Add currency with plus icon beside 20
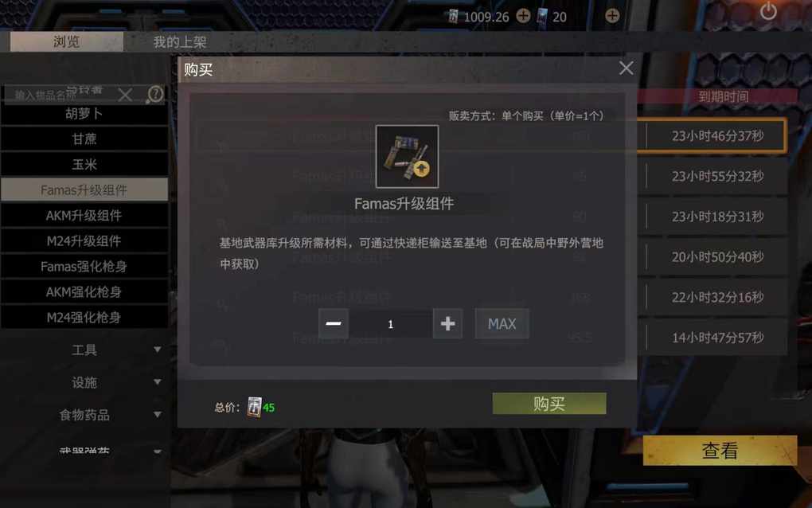The image size is (812, 508). pos(612,16)
